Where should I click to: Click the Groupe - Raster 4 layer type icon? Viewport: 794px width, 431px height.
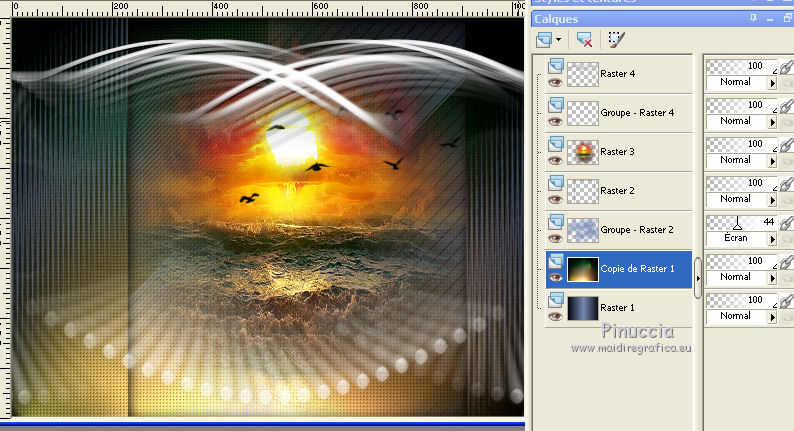[556, 104]
